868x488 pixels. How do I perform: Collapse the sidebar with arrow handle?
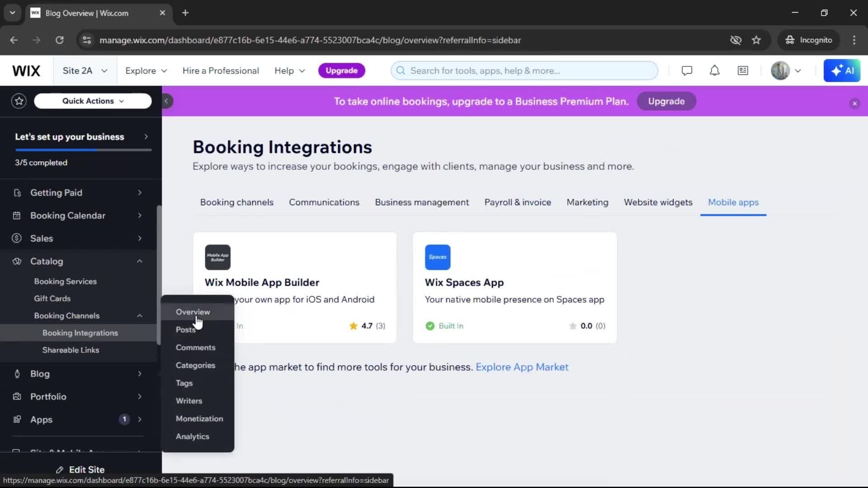[x=166, y=101]
